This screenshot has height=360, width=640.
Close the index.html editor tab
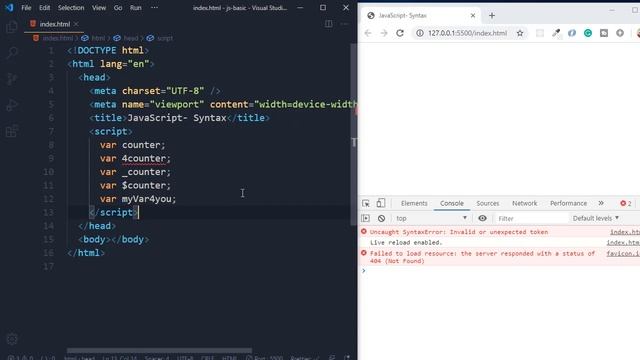(x=76, y=24)
